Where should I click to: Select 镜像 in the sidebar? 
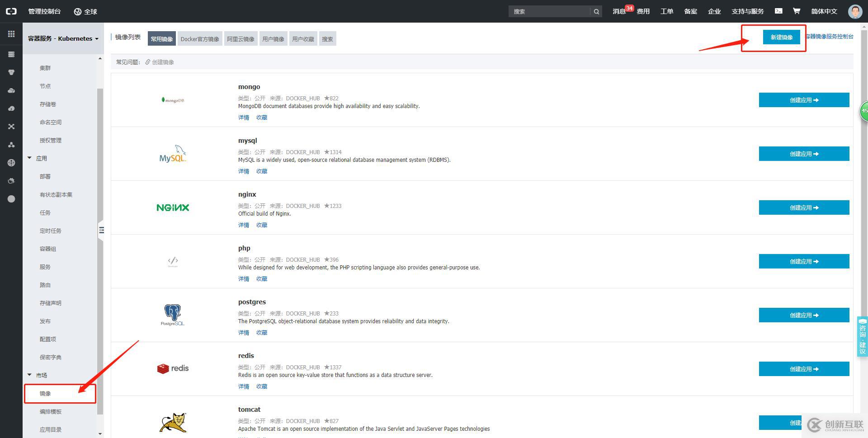pos(45,393)
